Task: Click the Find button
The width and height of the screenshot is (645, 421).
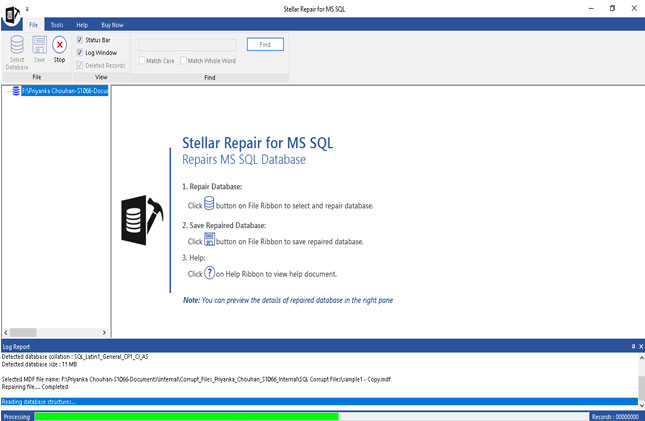Action: pos(265,44)
